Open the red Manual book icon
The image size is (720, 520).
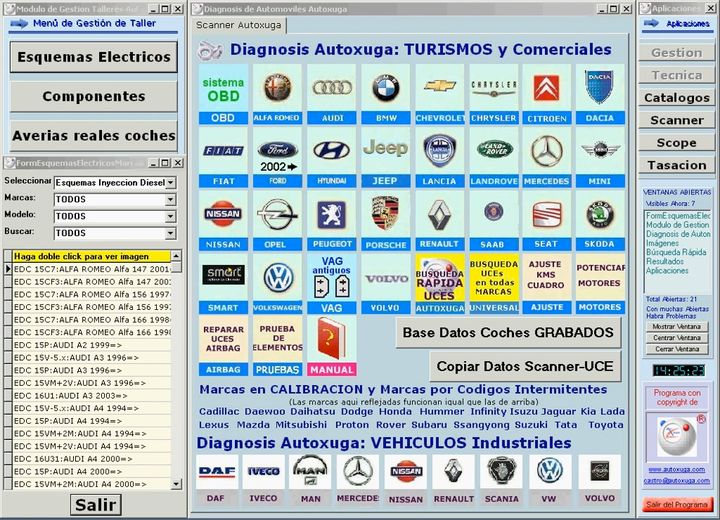coord(332,339)
